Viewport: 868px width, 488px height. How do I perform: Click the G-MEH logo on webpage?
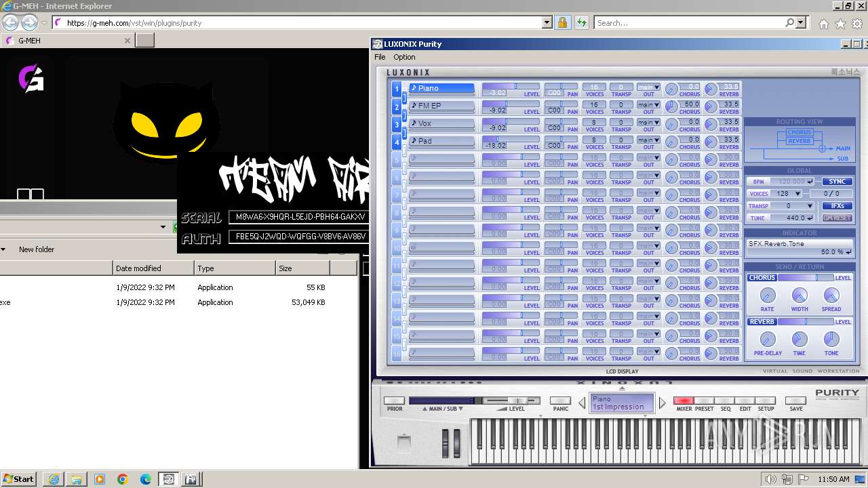(31, 79)
